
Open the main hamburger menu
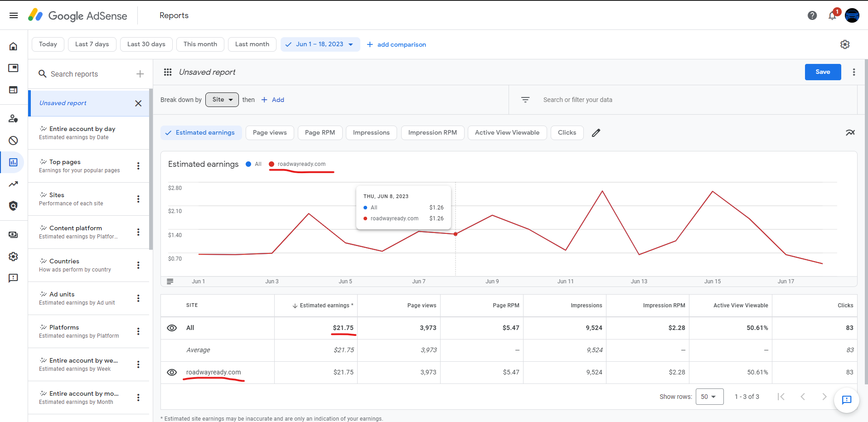[x=14, y=15]
